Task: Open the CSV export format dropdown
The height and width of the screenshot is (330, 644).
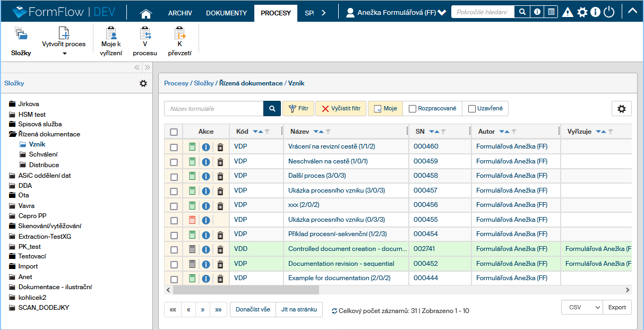Action: (x=582, y=307)
